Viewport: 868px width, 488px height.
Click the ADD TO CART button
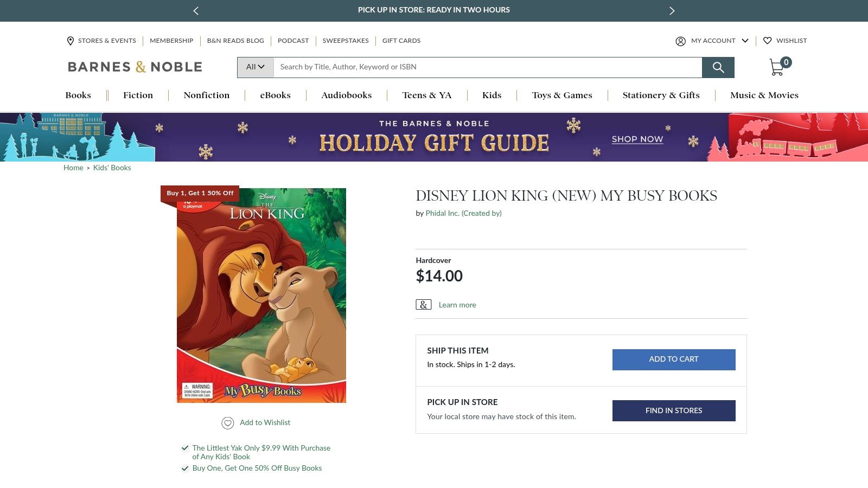(673, 359)
